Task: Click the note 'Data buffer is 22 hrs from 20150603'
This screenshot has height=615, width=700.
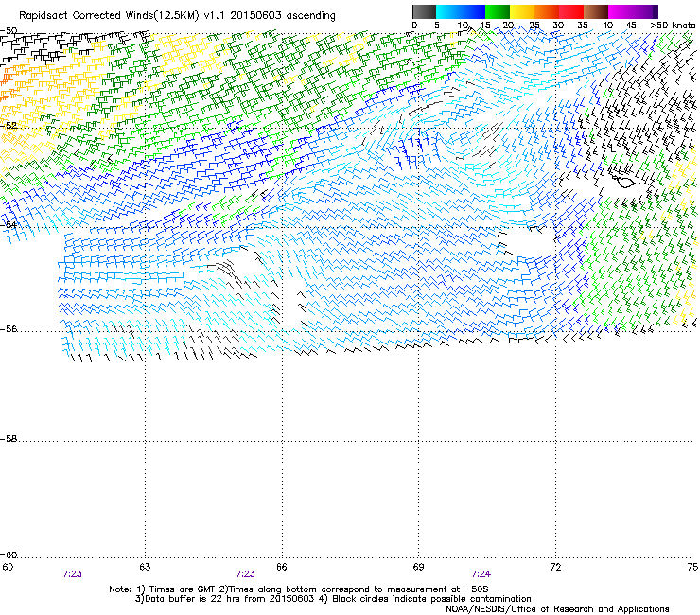Action: (x=228, y=599)
